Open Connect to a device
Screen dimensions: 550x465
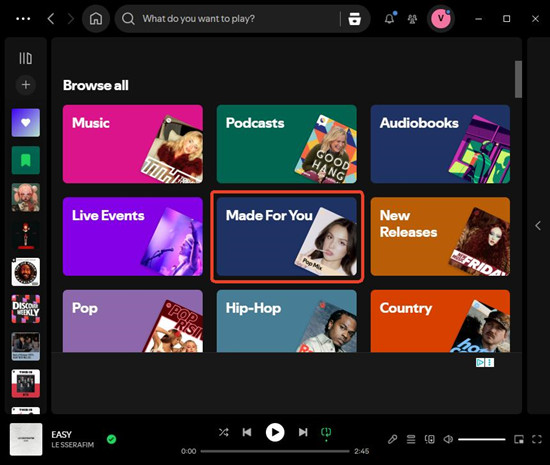tap(430, 439)
